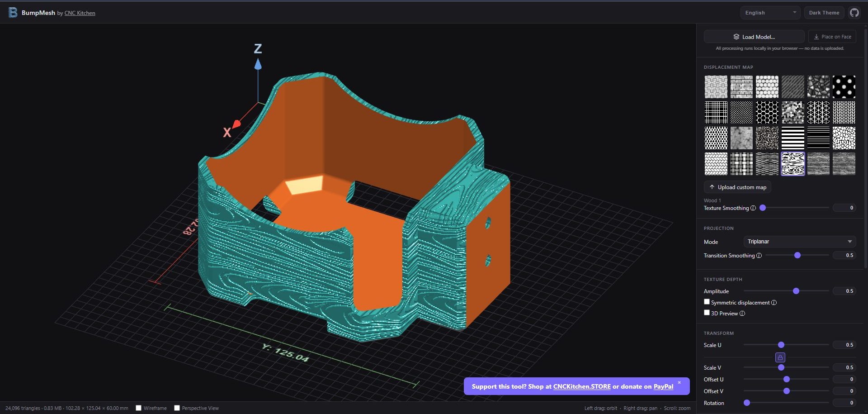
Task: Enable Symmetric displacement checkbox
Action: click(x=707, y=302)
